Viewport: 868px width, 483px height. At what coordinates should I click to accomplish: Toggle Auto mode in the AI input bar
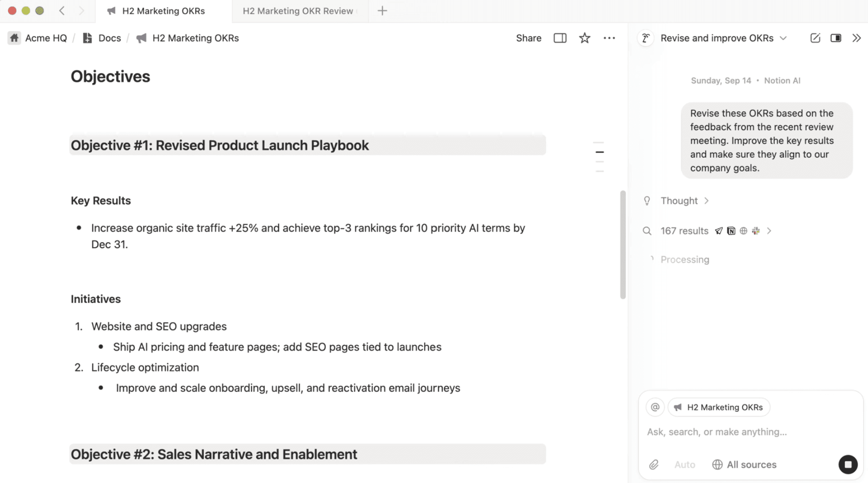coord(684,465)
